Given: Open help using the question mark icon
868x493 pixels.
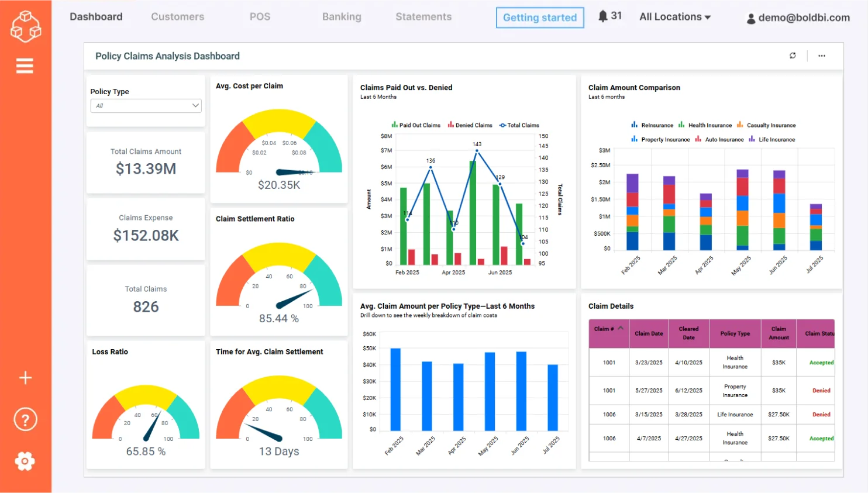Looking at the screenshot, I should (x=25, y=419).
